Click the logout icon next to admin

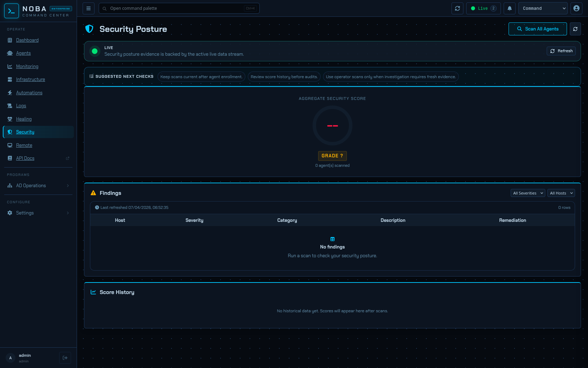(x=65, y=358)
